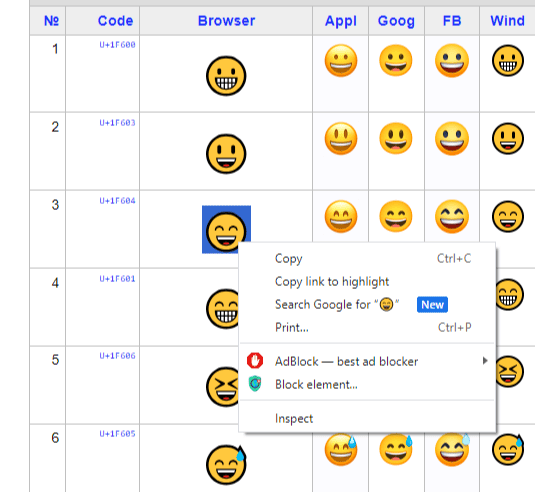Viewport: 535px width, 492px height.
Task: Click the New badge in the context menu
Action: tap(432, 304)
